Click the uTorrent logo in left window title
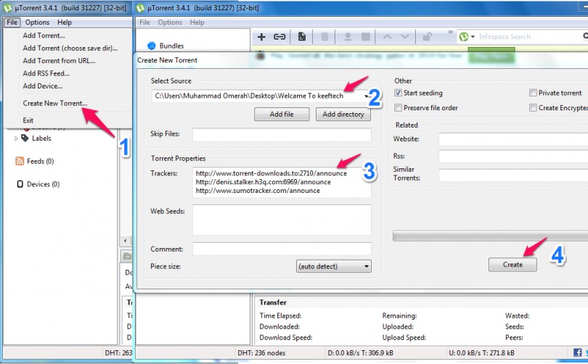This screenshot has width=588, height=364. 7,8
